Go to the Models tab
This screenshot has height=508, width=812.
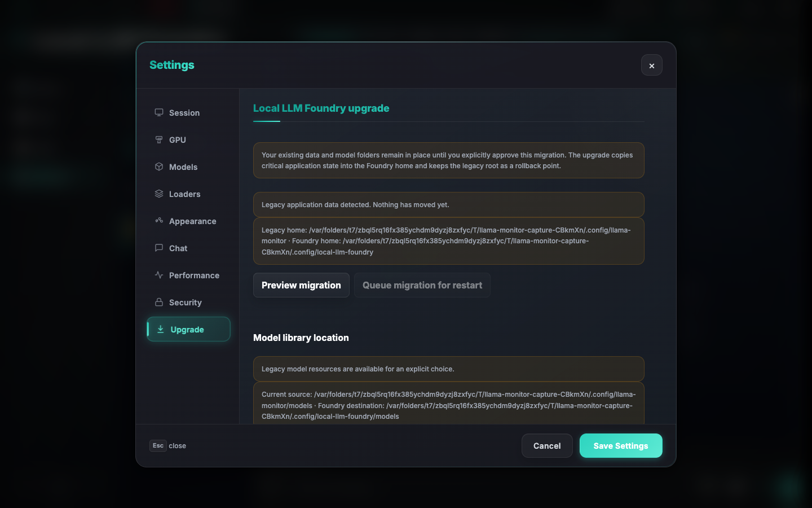click(188, 167)
